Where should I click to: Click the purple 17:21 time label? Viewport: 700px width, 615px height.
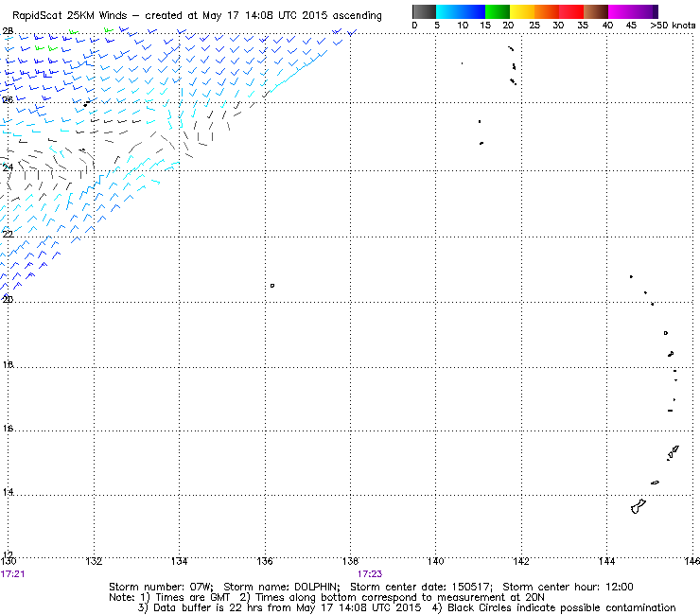(x=12, y=573)
